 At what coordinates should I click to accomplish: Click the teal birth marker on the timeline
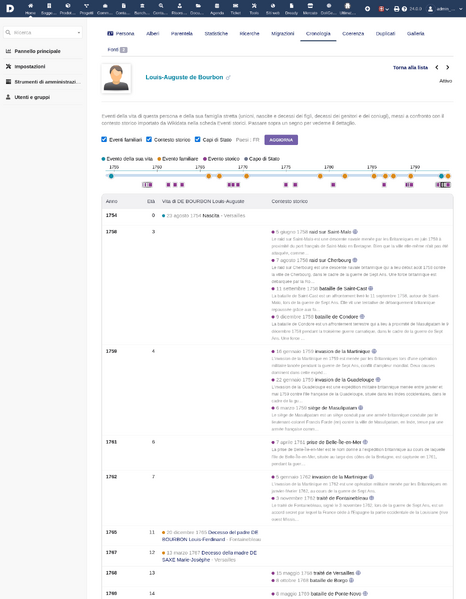click(111, 176)
